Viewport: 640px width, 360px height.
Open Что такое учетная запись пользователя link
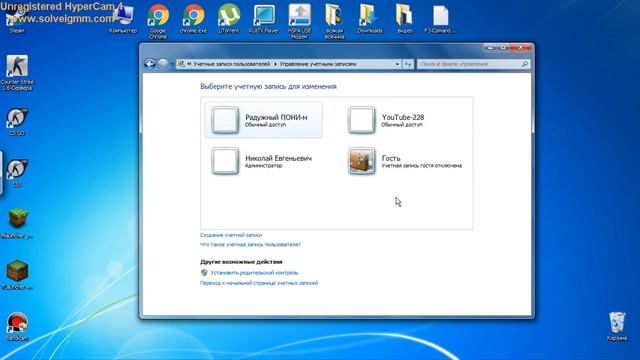(250, 244)
